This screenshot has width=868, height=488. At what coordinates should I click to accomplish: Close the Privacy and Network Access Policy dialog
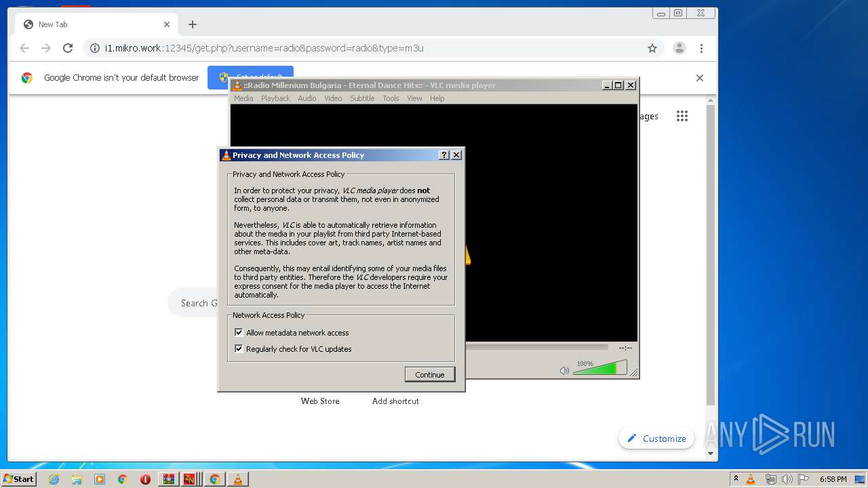pyautogui.click(x=456, y=155)
